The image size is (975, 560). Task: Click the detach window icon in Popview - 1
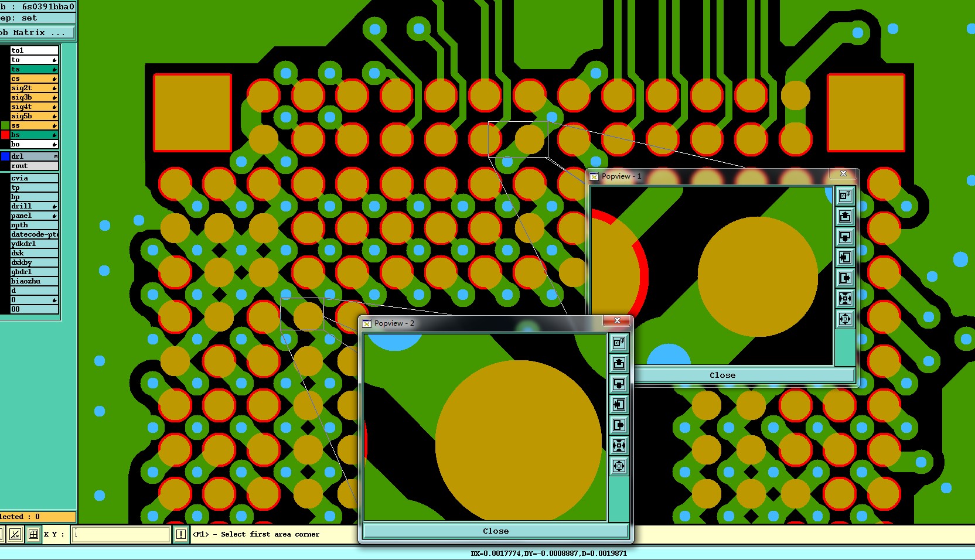click(x=845, y=196)
